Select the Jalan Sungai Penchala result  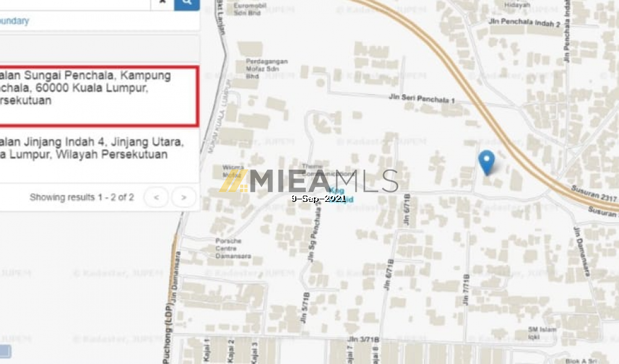coord(98,97)
